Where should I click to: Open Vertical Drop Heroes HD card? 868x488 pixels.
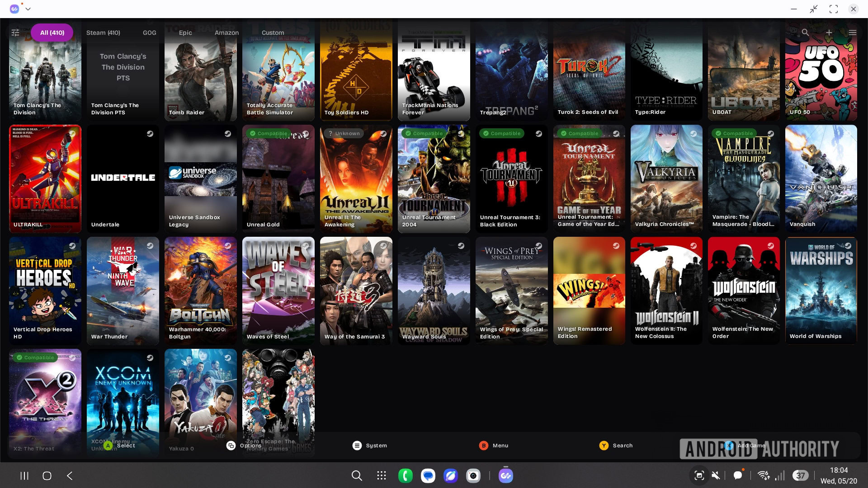pos(45,291)
